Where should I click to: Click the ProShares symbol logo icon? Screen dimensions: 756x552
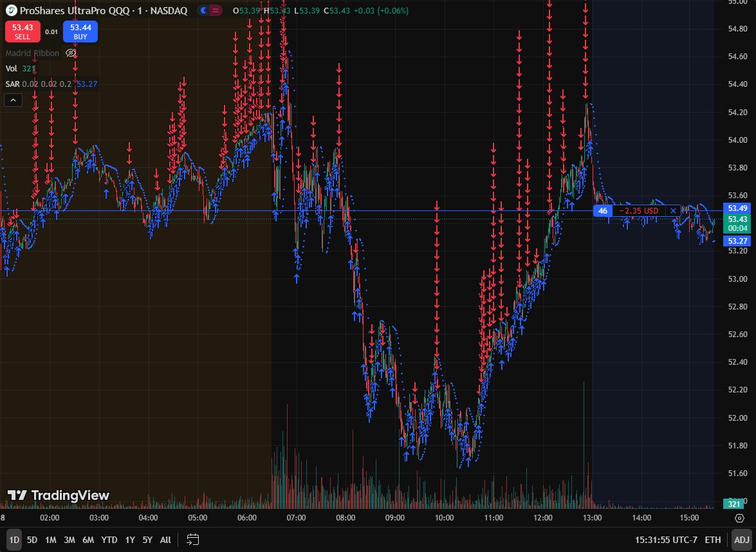click(12, 11)
